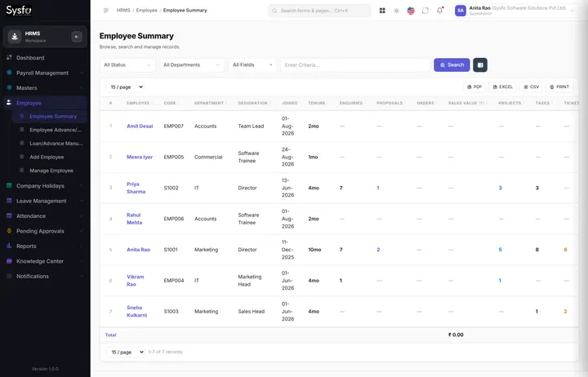Screen dimensions: 588x377
Task: Open Sneha Kulkarni employee link
Action: pos(136,312)
